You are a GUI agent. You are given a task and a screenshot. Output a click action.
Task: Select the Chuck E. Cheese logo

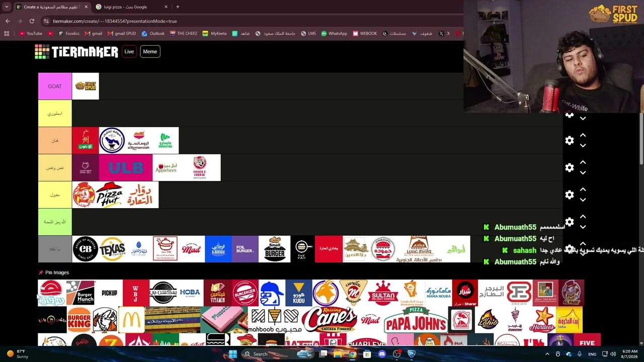(x=200, y=168)
